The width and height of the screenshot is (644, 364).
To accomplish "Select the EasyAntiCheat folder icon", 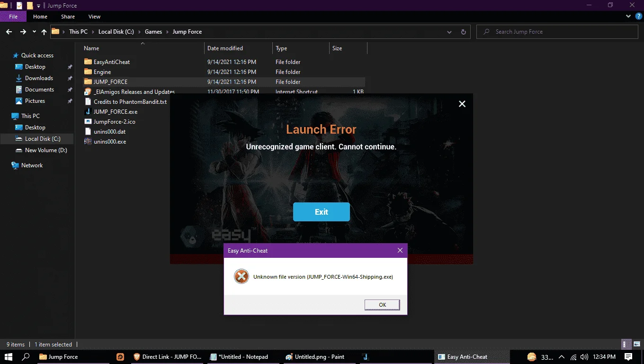I will point(88,62).
